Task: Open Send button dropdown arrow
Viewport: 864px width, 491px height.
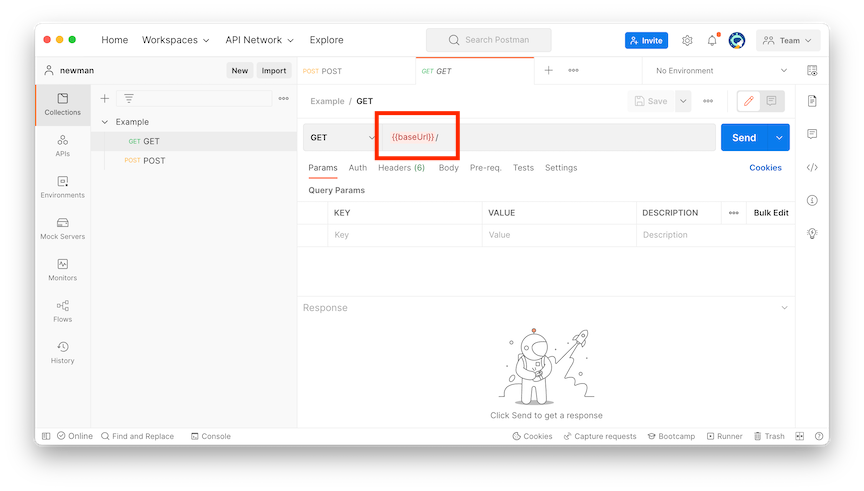Action: (x=779, y=138)
